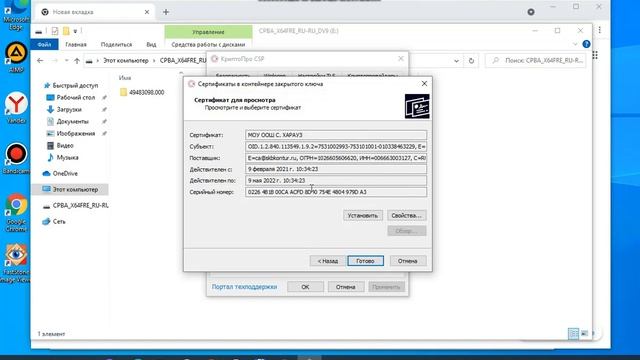Switch Explorer to details view
Viewport: 640px width, 360px height.
573,333
